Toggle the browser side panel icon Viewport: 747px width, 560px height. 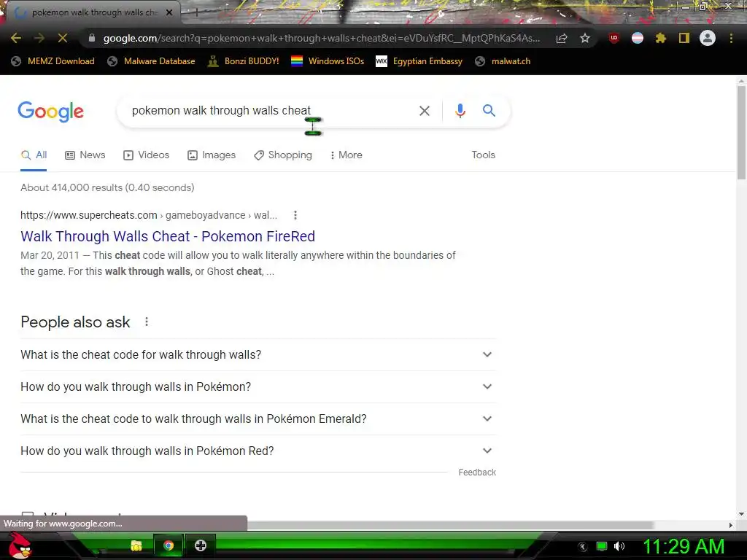click(x=684, y=38)
